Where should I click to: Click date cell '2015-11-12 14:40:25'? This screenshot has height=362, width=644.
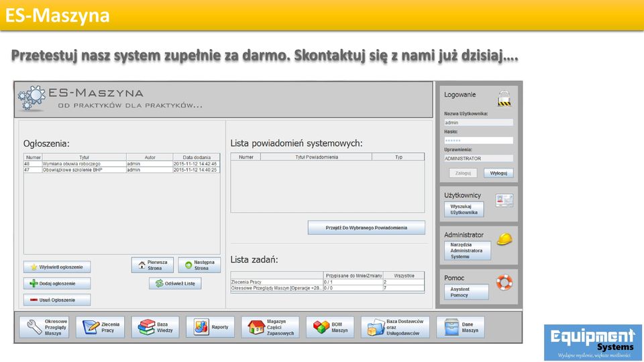coord(197,169)
